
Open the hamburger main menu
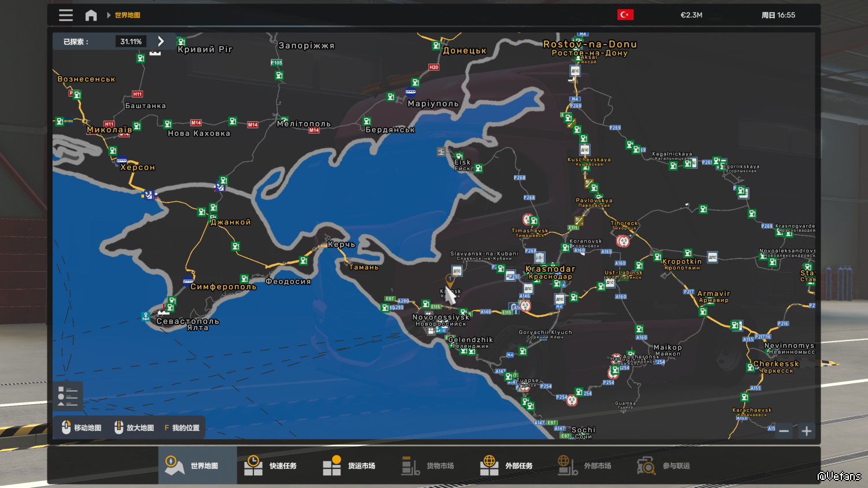click(x=66, y=15)
